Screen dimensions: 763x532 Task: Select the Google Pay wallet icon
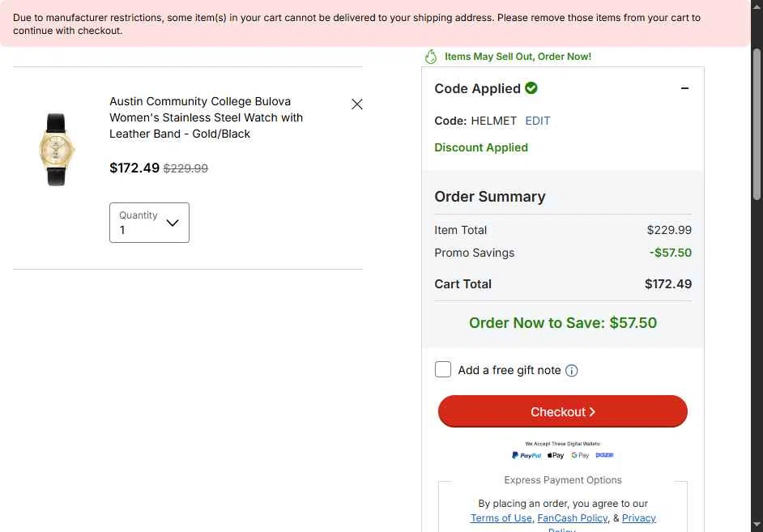click(x=580, y=455)
